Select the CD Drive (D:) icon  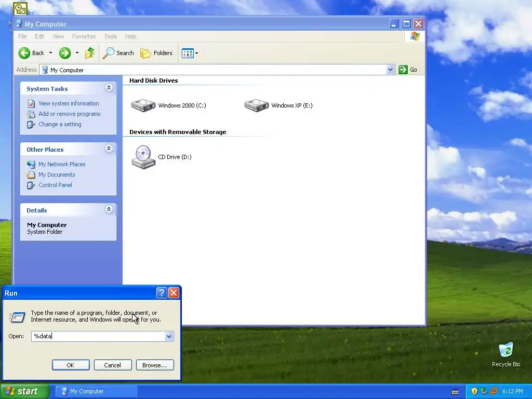click(143, 157)
